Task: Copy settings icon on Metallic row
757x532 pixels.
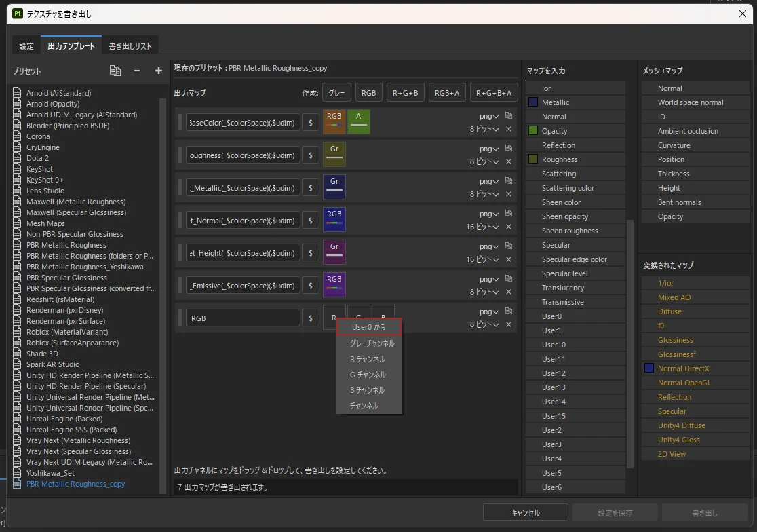Action: (508, 180)
